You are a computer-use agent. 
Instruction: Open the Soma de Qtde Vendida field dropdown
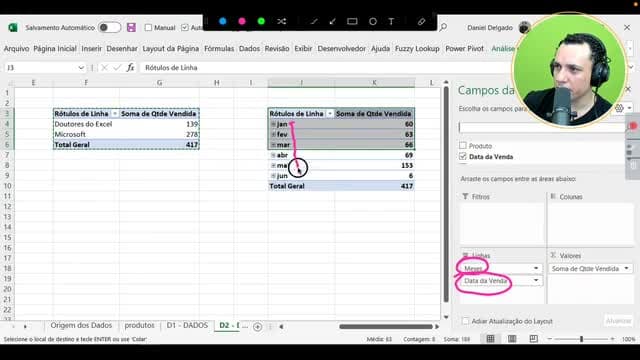tap(626, 268)
